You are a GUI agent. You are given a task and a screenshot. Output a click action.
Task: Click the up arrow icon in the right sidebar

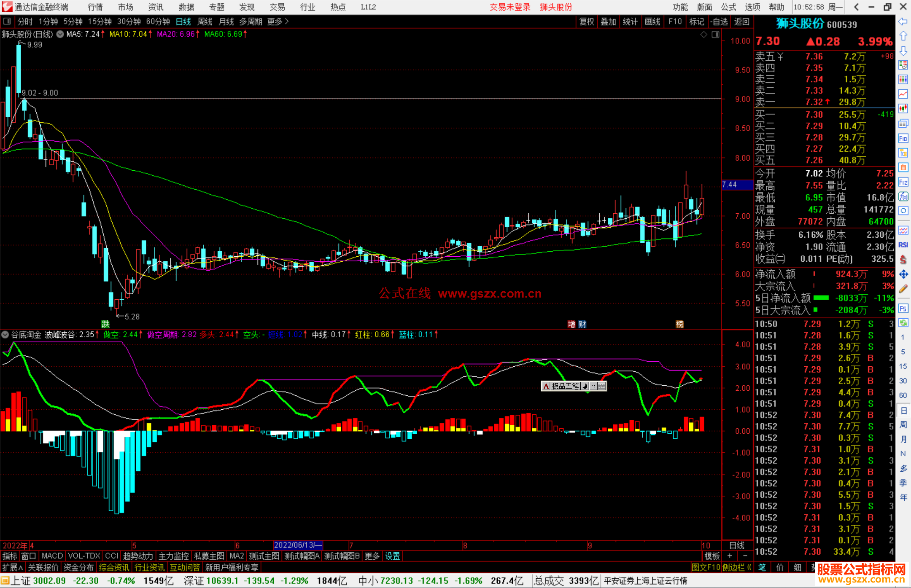903,36
